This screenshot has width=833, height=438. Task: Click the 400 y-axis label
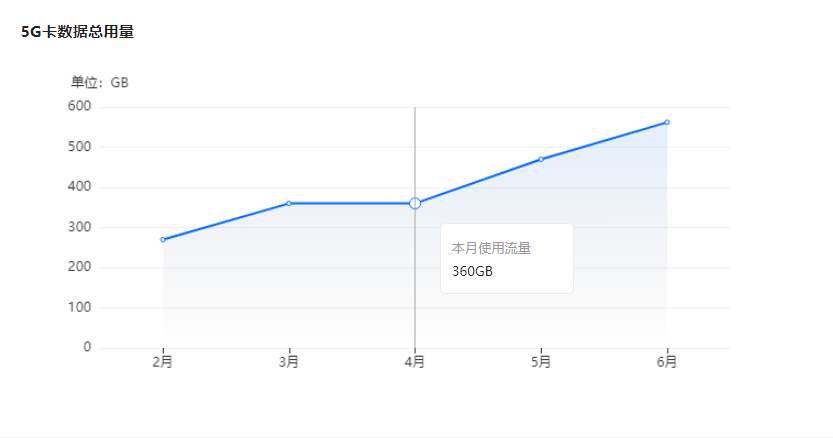[80, 187]
